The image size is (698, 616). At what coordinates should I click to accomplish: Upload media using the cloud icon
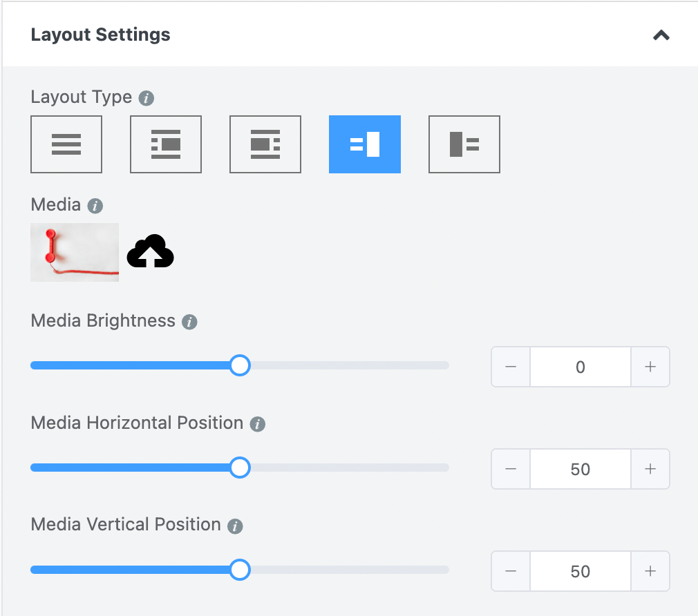pos(151,251)
